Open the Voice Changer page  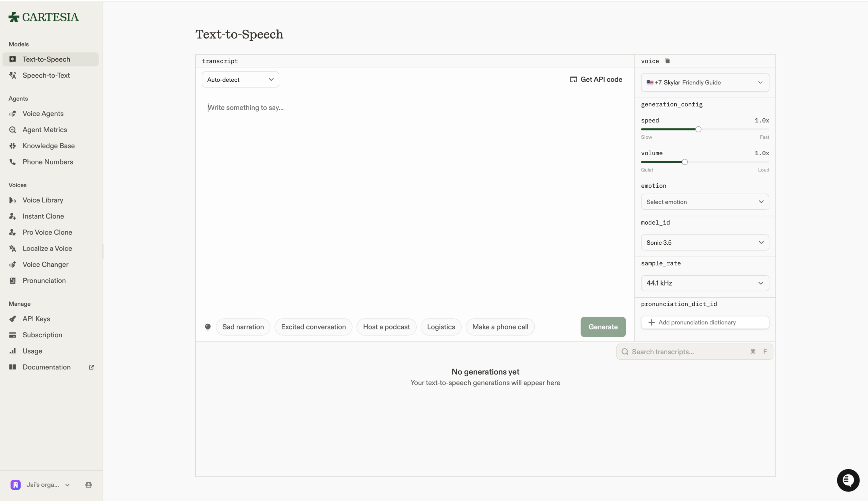point(51,265)
